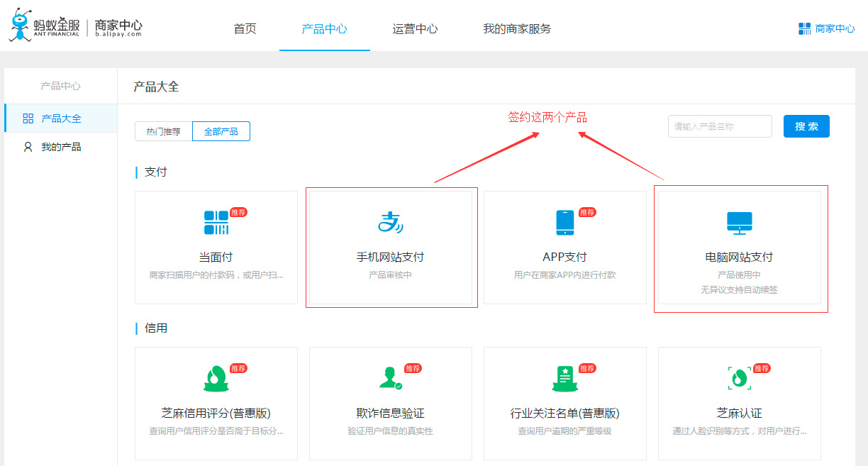Click the 搜索 button
Screen dimensions: 868x466
click(x=806, y=126)
